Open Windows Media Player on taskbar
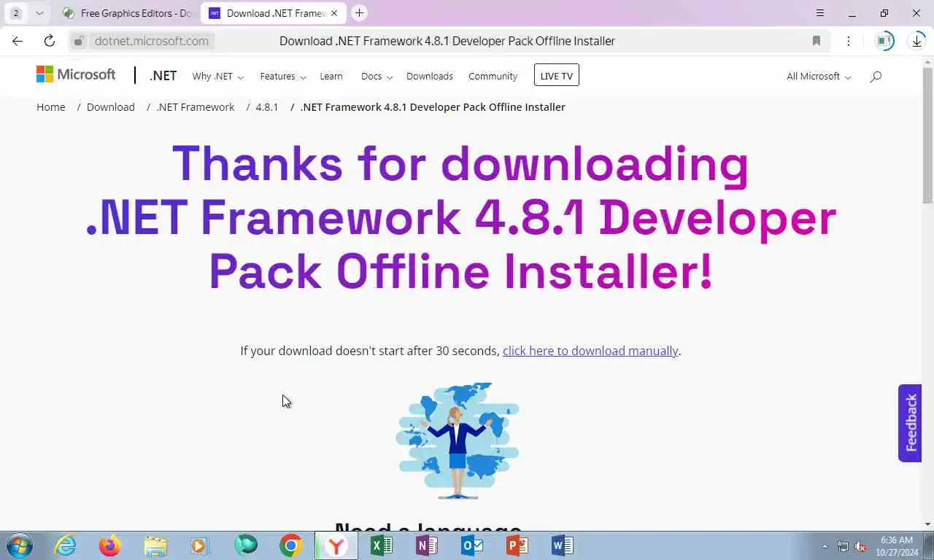The image size is (934, 560). [x=200, y=545]
